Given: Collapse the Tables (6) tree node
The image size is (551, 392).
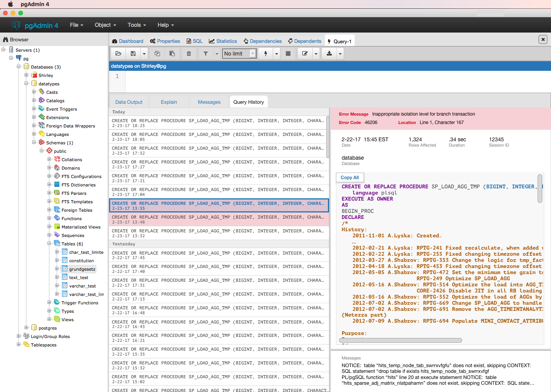Looking at the screenshot, I should point(49,243).
